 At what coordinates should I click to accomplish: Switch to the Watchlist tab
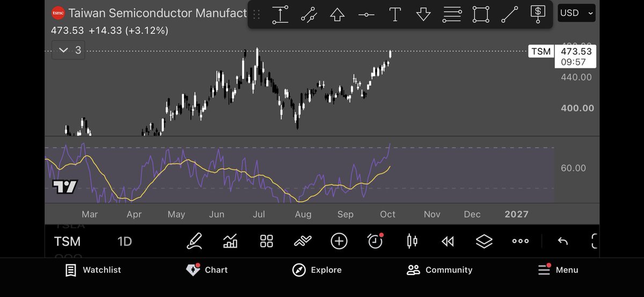(93, 270)
